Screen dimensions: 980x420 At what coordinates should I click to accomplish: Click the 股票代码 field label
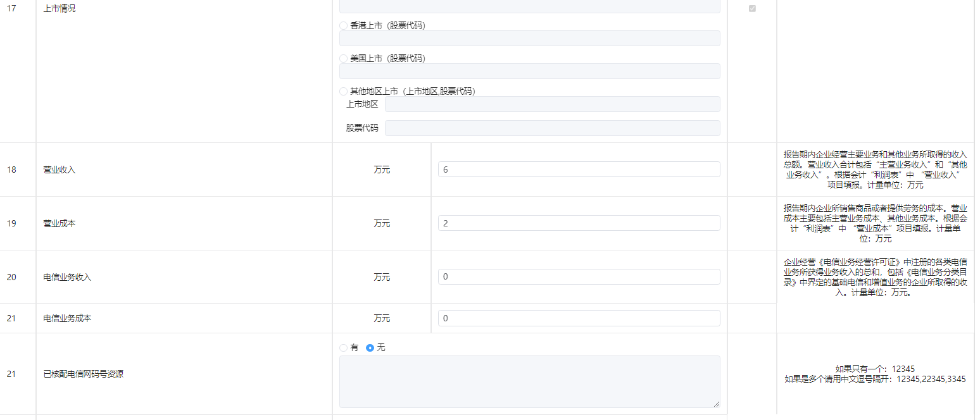pos(362,128)
